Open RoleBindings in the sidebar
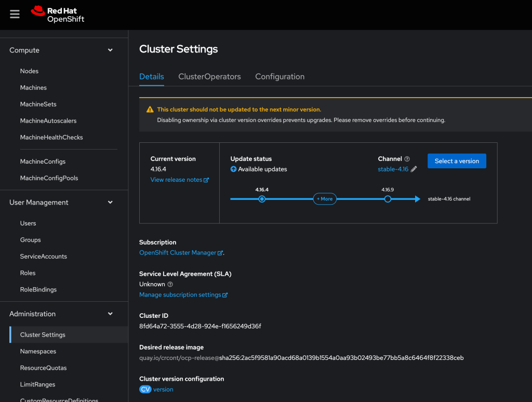 coord(38,290)
